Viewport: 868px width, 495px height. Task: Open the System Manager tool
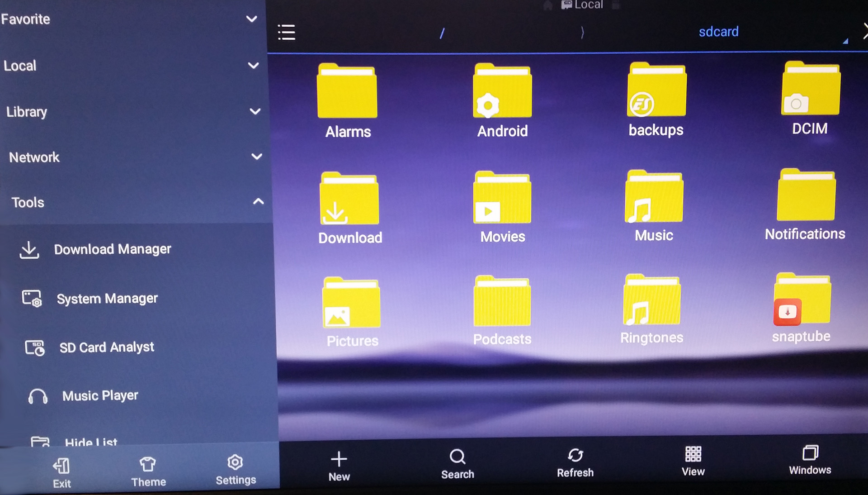(108, 298)
